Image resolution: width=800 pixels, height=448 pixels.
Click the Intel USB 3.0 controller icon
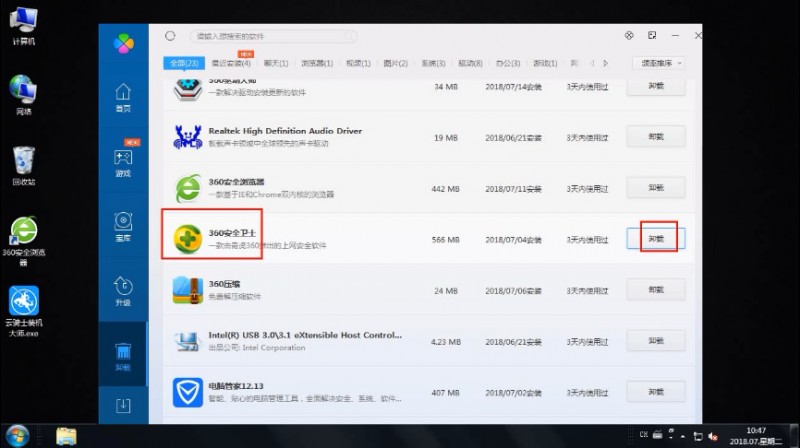(x=187, y=341)
